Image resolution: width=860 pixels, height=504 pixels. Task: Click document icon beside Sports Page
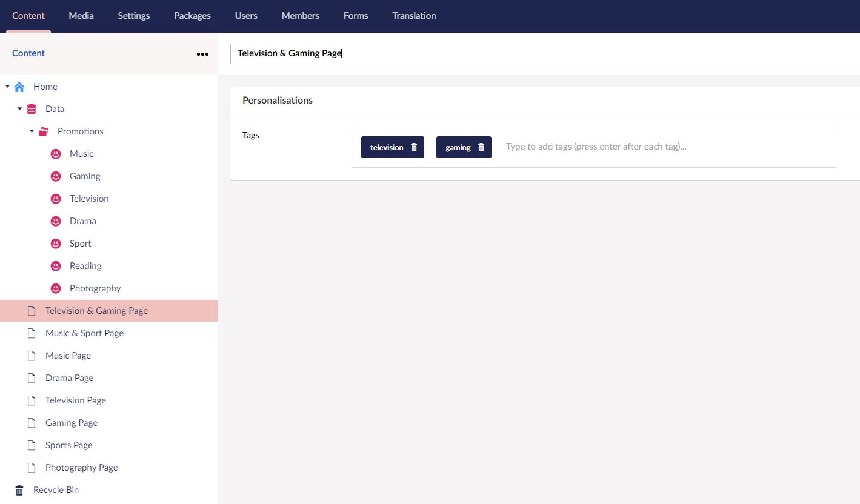[x=32, y=445]
